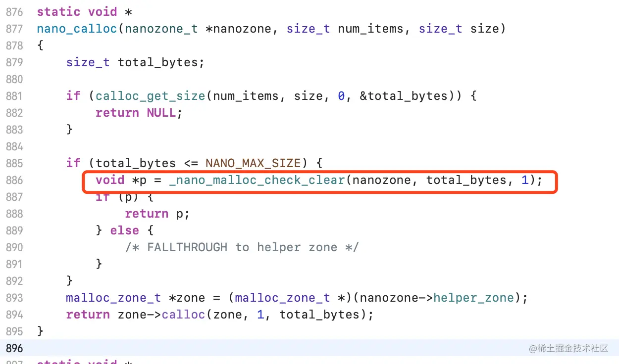Click the 'size_t total_bytes;' declaration

(x=135, y=62)
